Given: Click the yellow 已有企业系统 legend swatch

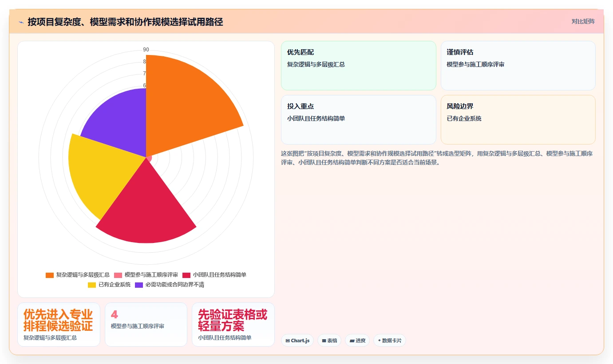Looking at the screenshot, I should 92,285.
